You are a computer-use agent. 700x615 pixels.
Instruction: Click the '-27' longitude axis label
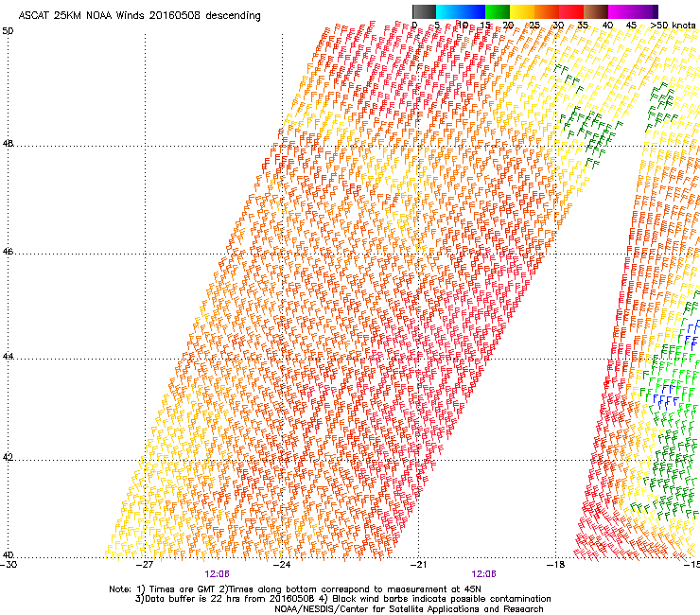point(145,565)
